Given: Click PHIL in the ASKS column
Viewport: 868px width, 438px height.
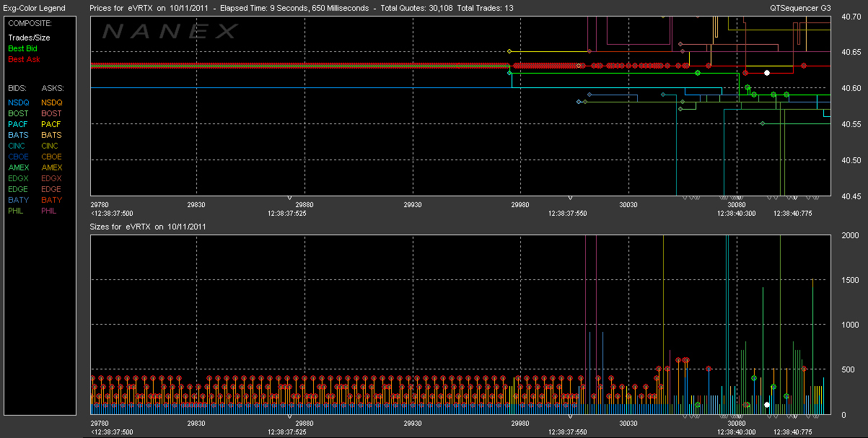Looking at the screenshot, I should tap(51, 211).
